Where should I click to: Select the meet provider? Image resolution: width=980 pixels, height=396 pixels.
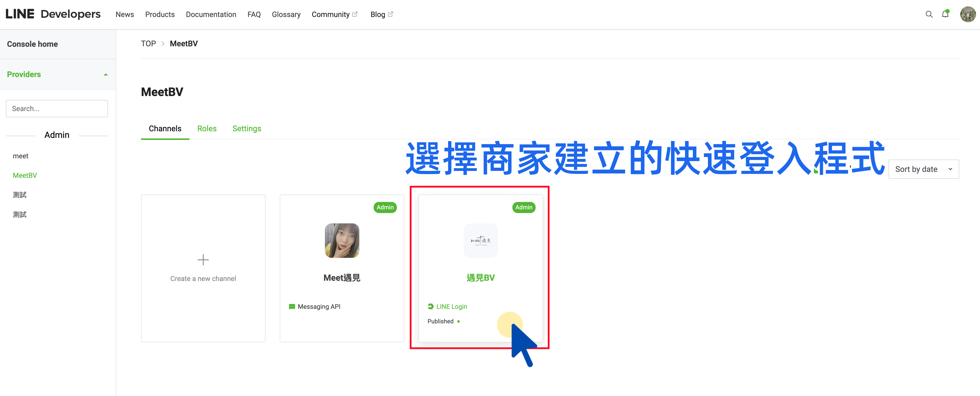pyautogui.click(x=20, y=156)
